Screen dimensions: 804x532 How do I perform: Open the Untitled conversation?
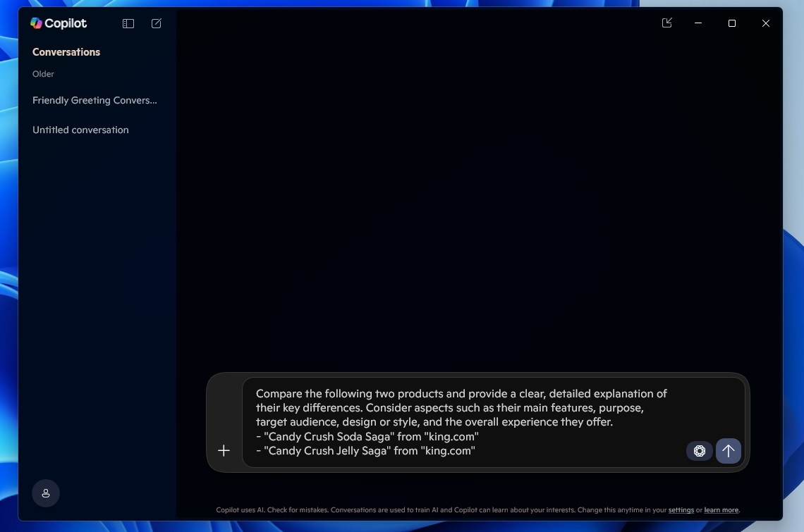tap(80, 130)
